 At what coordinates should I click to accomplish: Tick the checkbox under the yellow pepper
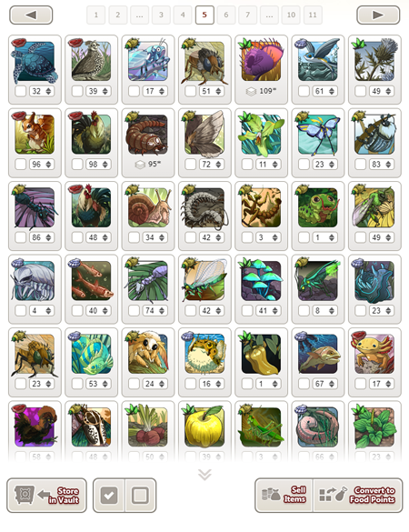pos(247,384)
